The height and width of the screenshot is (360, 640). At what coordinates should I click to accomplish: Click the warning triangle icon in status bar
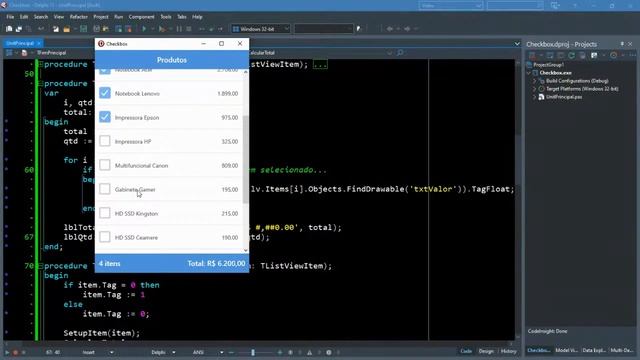pyautogui.click(x=309, y=352)
